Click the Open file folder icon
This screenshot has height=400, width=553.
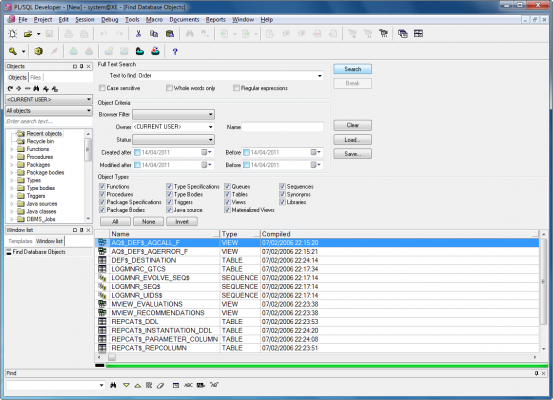click(x=28, y=34)
